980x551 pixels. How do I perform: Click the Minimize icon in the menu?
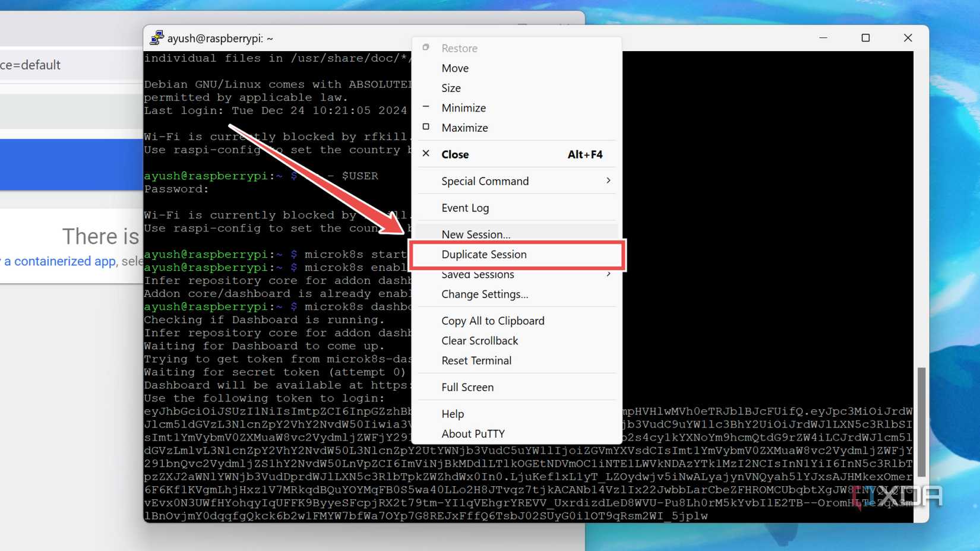click(426, 107)
